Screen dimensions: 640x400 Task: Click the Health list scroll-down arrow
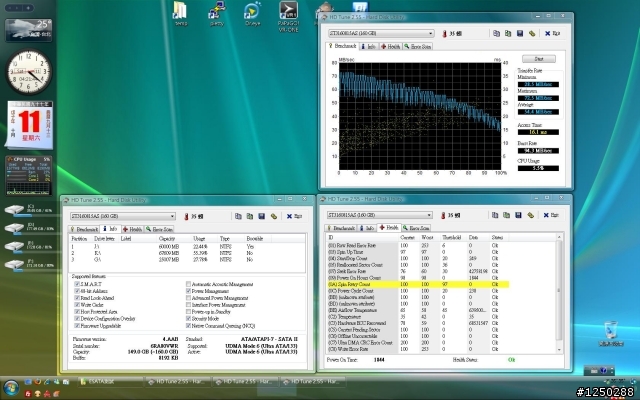[x=559, y=350]
